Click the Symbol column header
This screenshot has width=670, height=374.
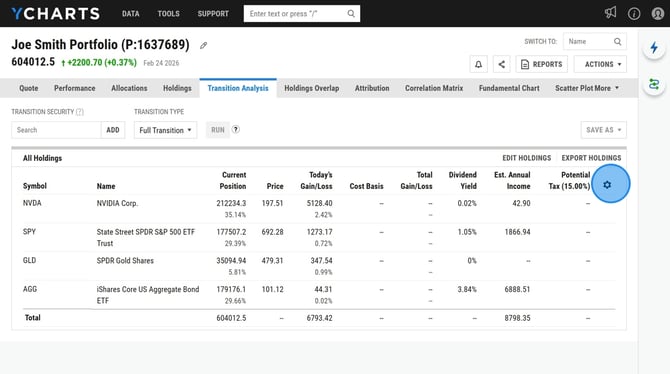coord(35,186)
